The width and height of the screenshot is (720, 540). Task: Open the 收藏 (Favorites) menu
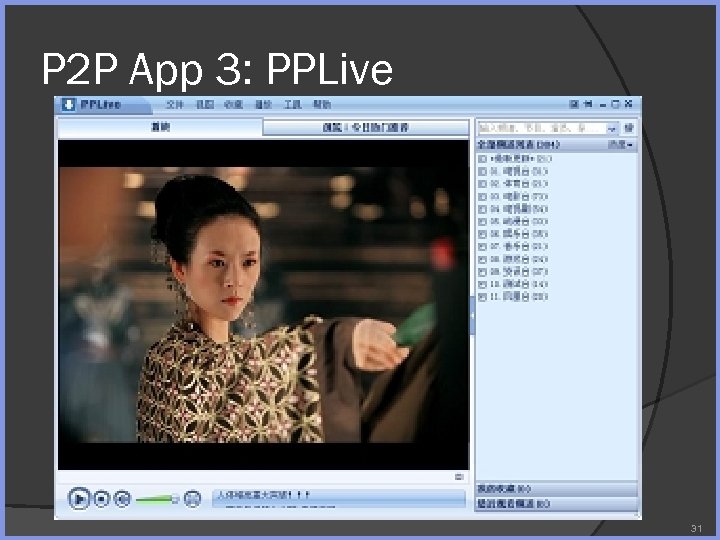point(233,105)
